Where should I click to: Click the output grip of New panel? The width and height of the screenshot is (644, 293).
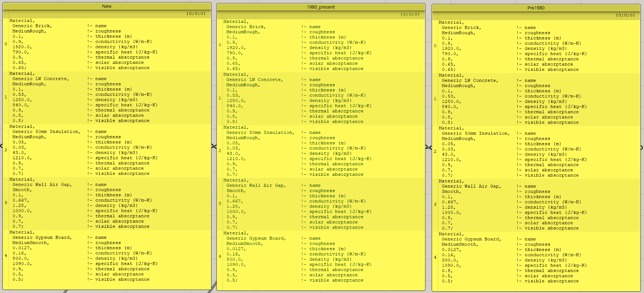(212, 146)
